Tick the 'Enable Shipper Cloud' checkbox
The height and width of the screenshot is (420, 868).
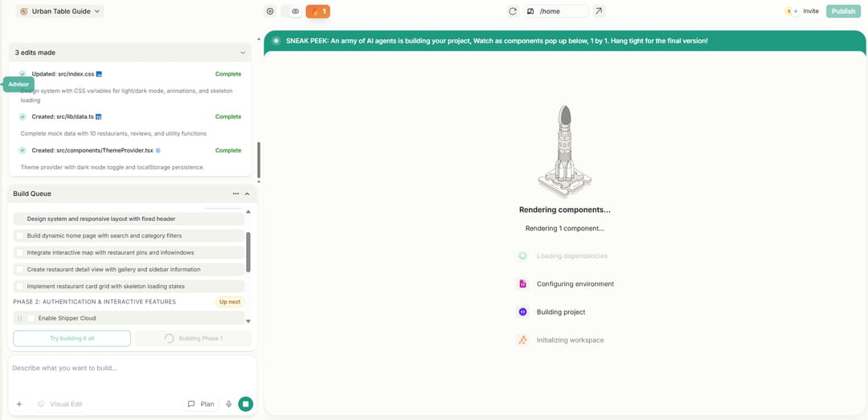click(x=31, y=319)
